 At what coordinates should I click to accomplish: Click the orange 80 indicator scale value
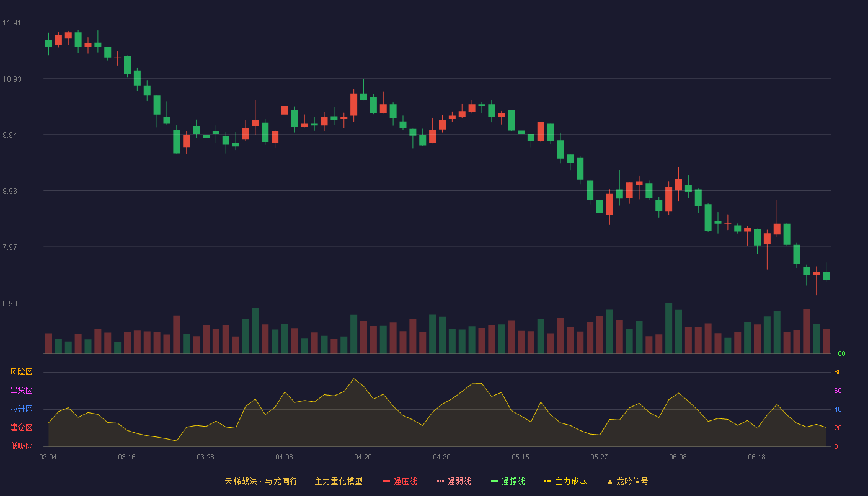838,372
